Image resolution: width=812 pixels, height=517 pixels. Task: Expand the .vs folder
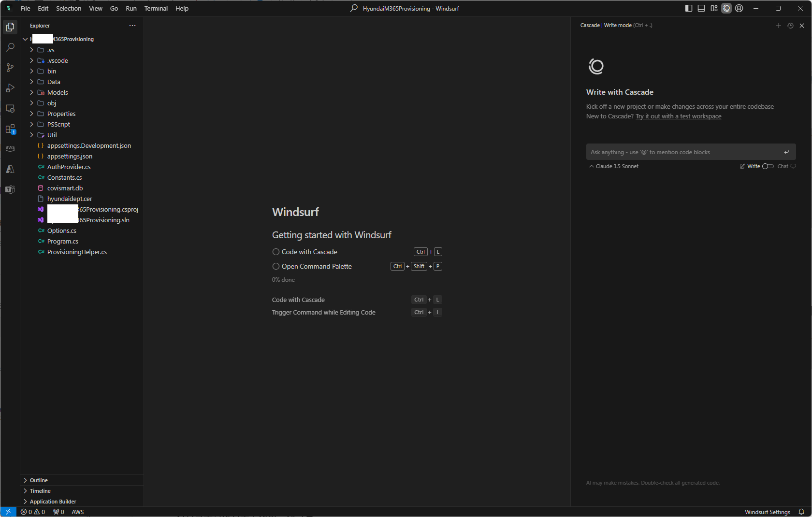pyautogui.click(x=31, y=50)
